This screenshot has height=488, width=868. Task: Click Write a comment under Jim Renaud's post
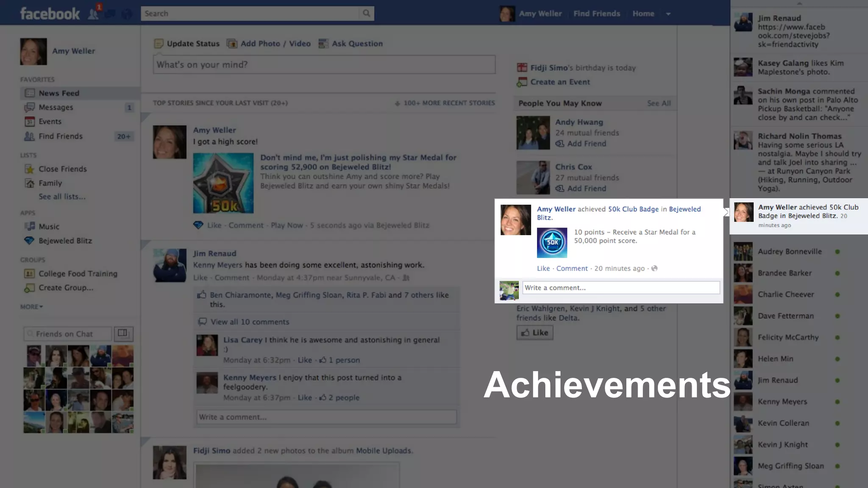(x=327, y=417)
